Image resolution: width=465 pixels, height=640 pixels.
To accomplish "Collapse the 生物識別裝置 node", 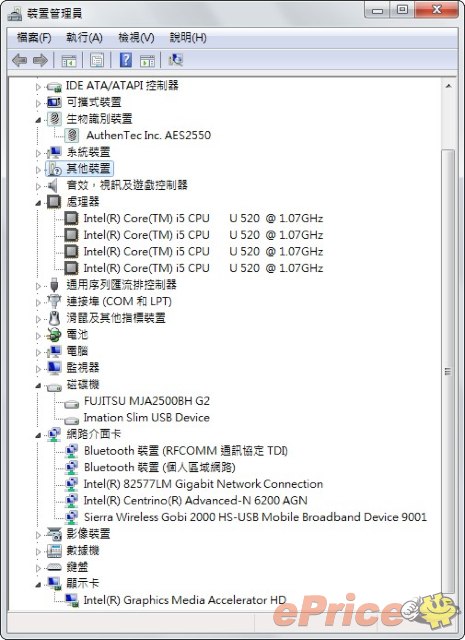I will 38,120.
